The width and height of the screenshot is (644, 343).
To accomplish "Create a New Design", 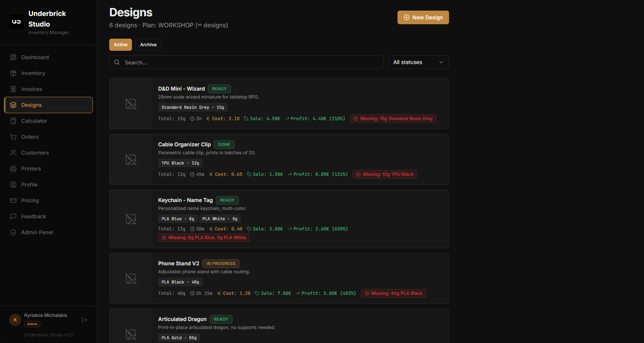I will 423,17.
